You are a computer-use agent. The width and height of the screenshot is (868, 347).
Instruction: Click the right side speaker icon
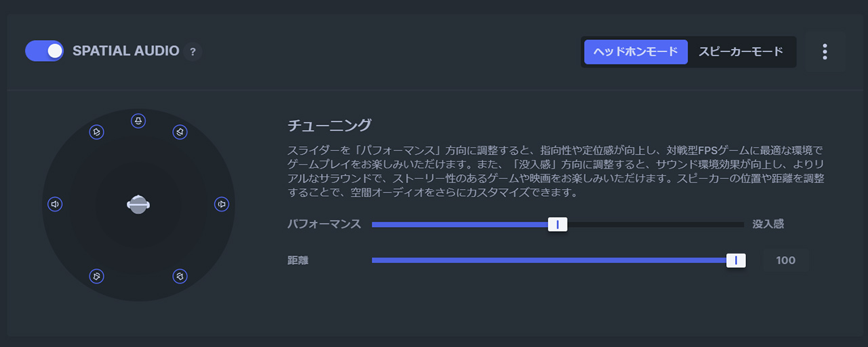coord(222,204)
